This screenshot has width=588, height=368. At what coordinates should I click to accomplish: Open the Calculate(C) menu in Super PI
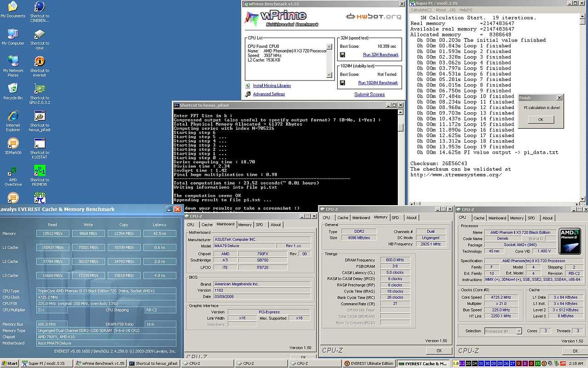pyautogui.click(x=421, y=10)
